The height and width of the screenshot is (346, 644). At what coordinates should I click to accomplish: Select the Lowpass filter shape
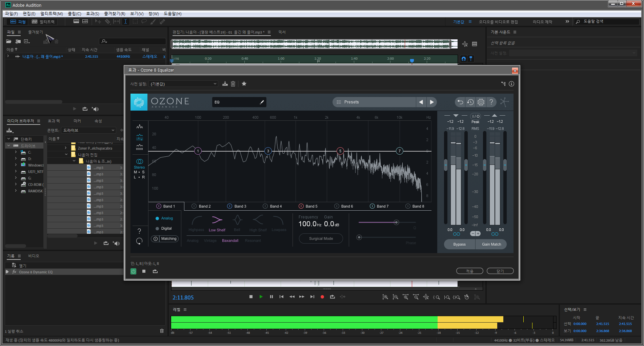click(279, 224)
